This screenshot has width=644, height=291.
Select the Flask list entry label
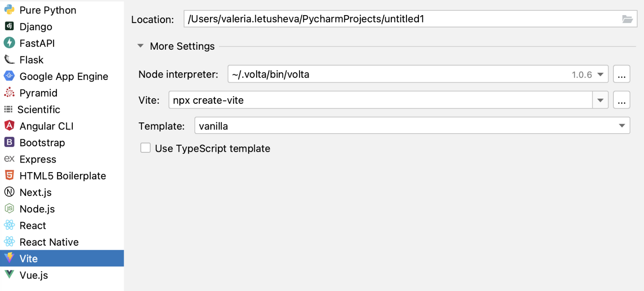[31, 60]
